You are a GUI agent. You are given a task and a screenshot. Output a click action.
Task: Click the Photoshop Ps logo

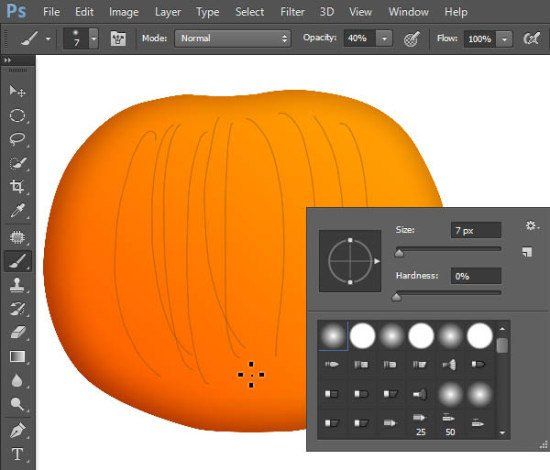[x=16, y=11]
